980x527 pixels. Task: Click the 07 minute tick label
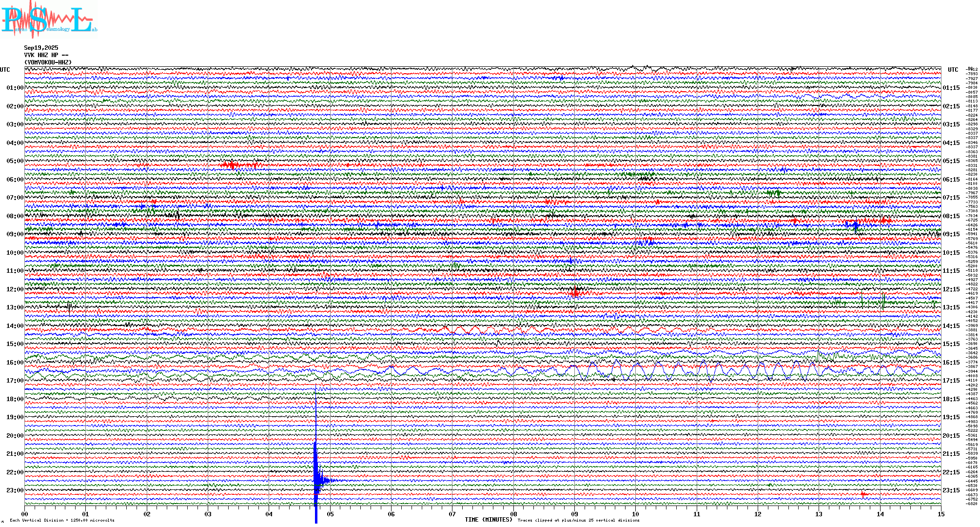click(452, 514)
